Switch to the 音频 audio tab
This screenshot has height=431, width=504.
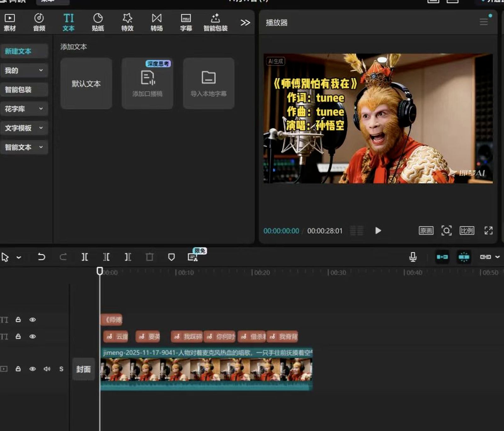pos(39,22)
